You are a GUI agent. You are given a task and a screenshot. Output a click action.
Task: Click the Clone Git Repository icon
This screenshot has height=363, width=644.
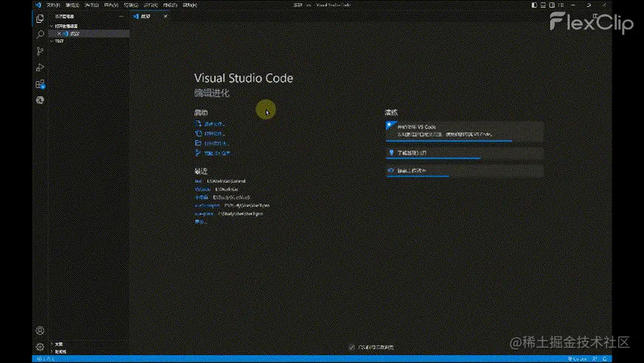pyautogui.click(x=198, y=153)
